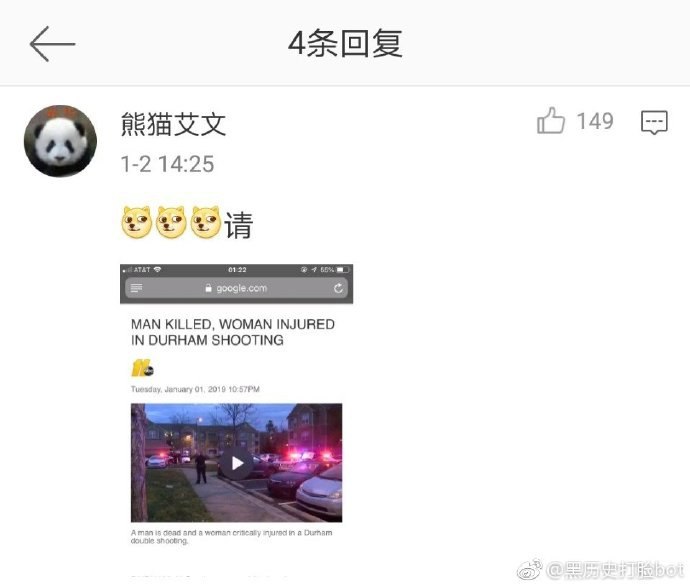The width and height of the screenshot is (690, 587).
Task: Open reply via comment bubble icon
Action: (654, 122)
